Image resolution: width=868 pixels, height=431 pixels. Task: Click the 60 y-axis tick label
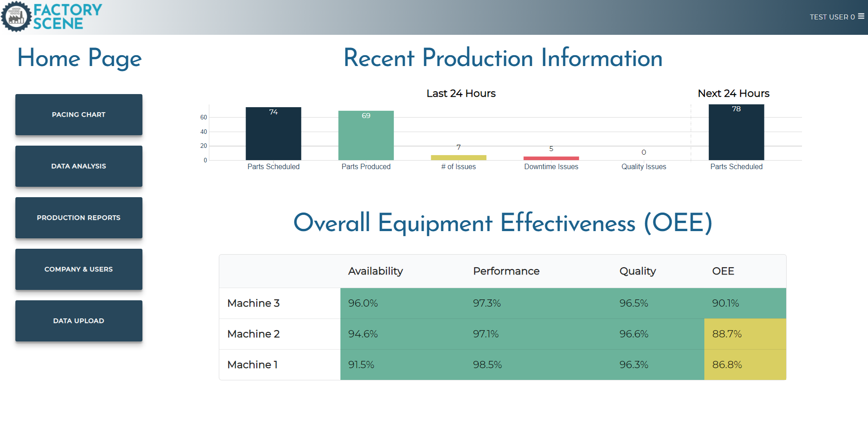click(203, 117)
